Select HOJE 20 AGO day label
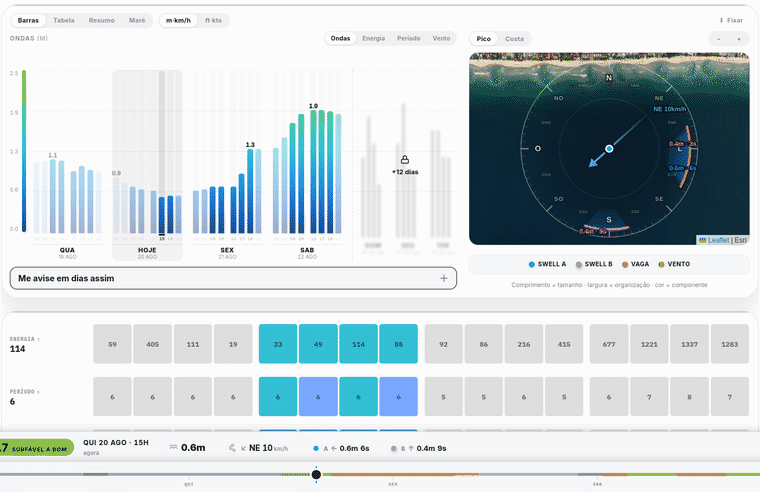The width and height of the screenshot is (760, 492). point(147,253)
